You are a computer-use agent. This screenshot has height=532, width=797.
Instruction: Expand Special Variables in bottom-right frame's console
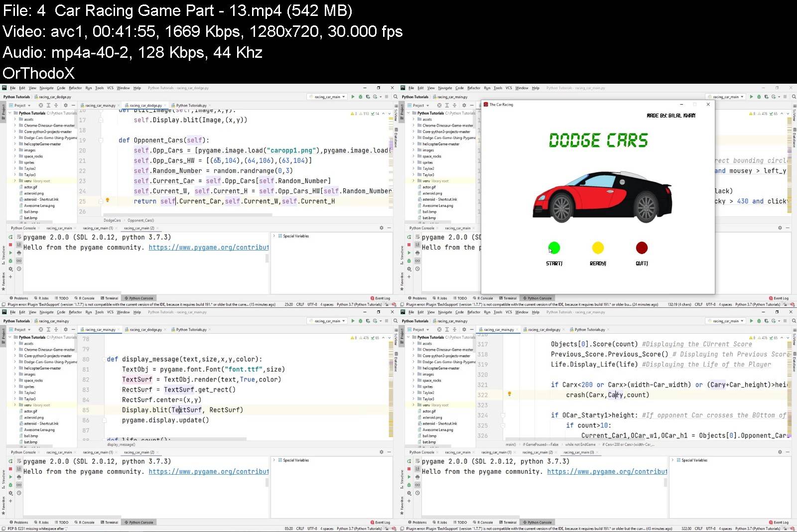click(672, 460)
